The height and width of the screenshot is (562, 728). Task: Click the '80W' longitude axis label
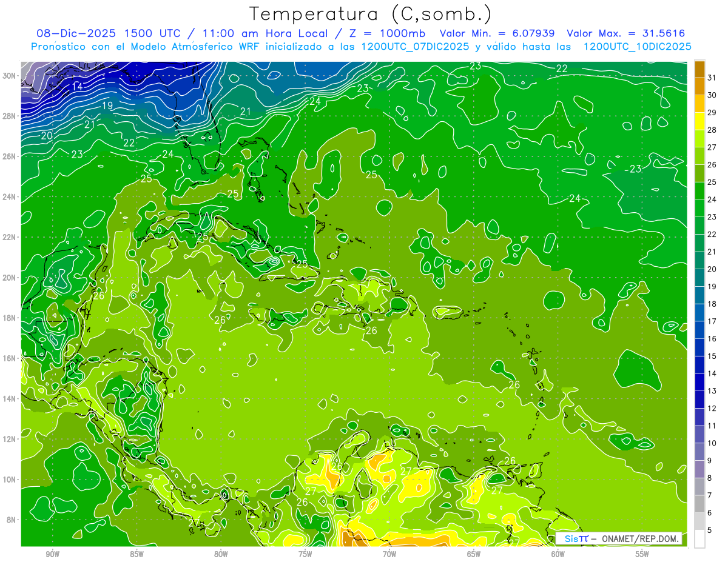coord(221,554)
